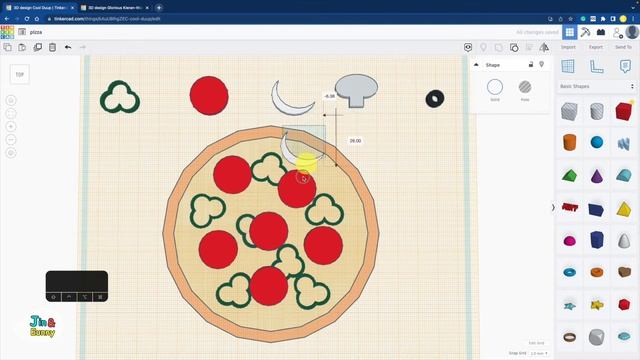Toggle the hide selected bulb icon in Shape panel
This screenshot has width=640, height=360.
tap(542, 64)
